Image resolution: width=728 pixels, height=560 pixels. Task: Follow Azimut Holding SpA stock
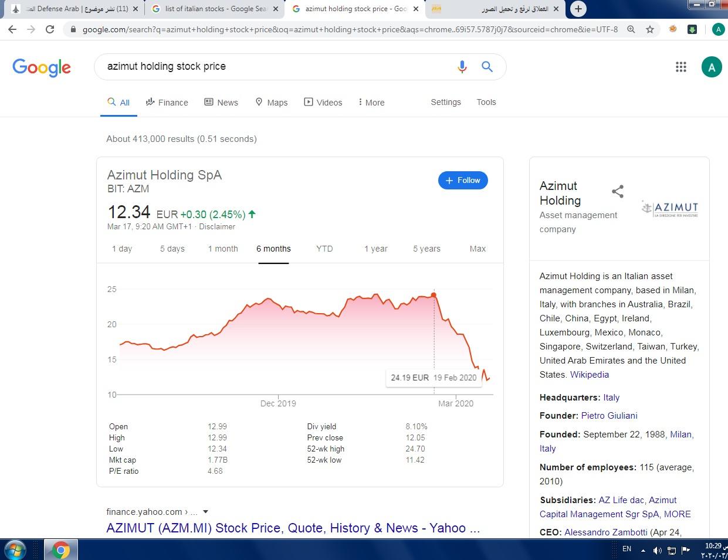click(463, 180)
